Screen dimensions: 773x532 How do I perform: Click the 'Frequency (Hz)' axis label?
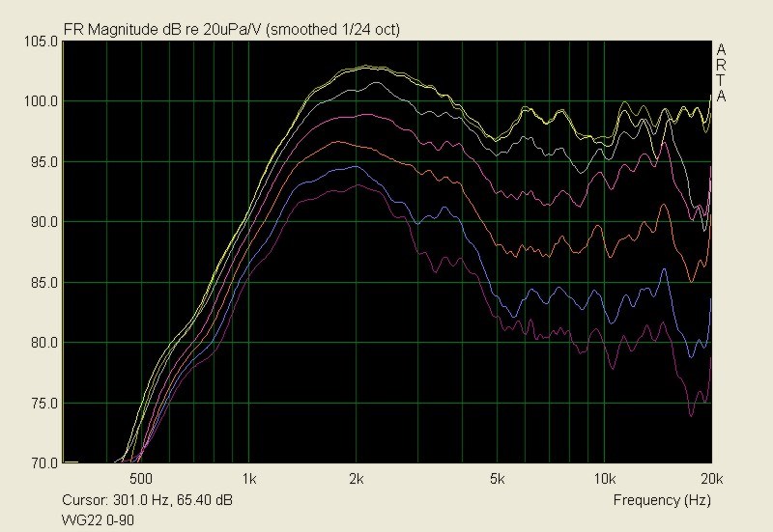coord(662,500)
